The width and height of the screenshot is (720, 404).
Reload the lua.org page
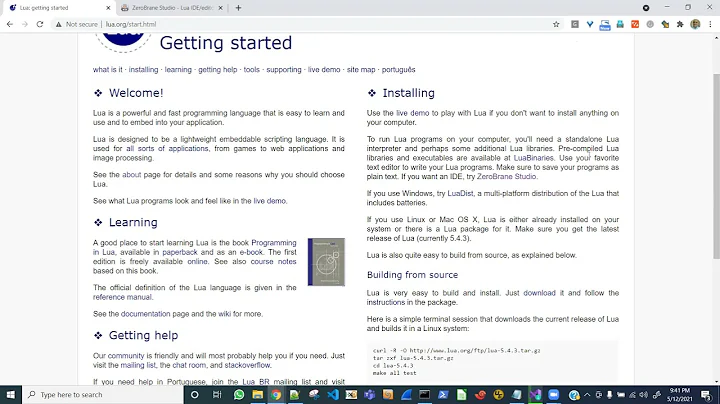[x=40, y=24]
